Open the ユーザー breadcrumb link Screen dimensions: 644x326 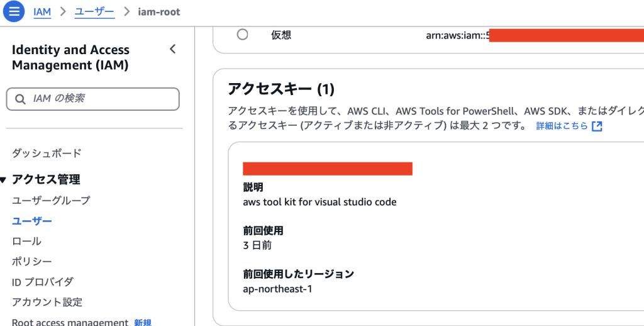94,12
